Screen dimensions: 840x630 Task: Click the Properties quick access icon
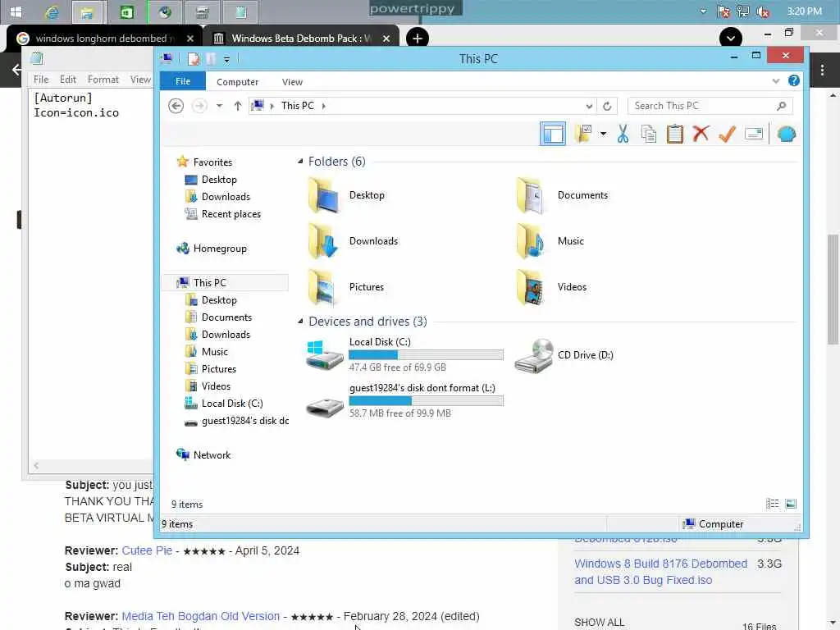click(x=194, y=59)
